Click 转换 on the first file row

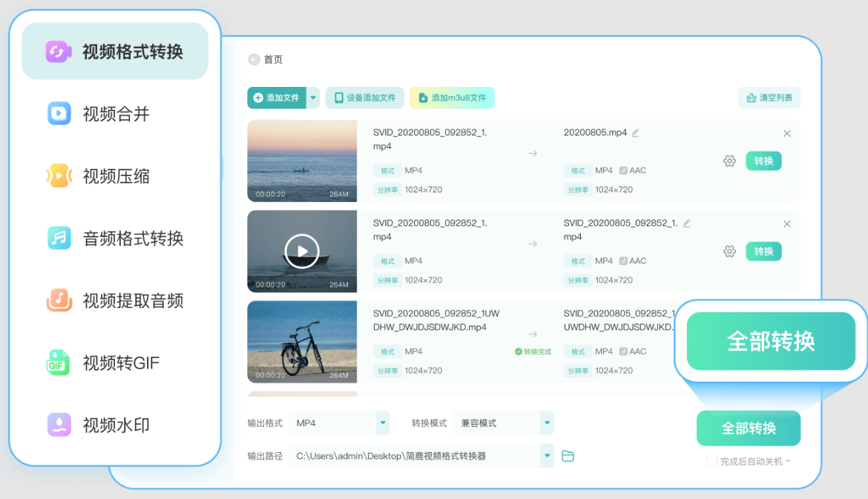click(763, 161)
